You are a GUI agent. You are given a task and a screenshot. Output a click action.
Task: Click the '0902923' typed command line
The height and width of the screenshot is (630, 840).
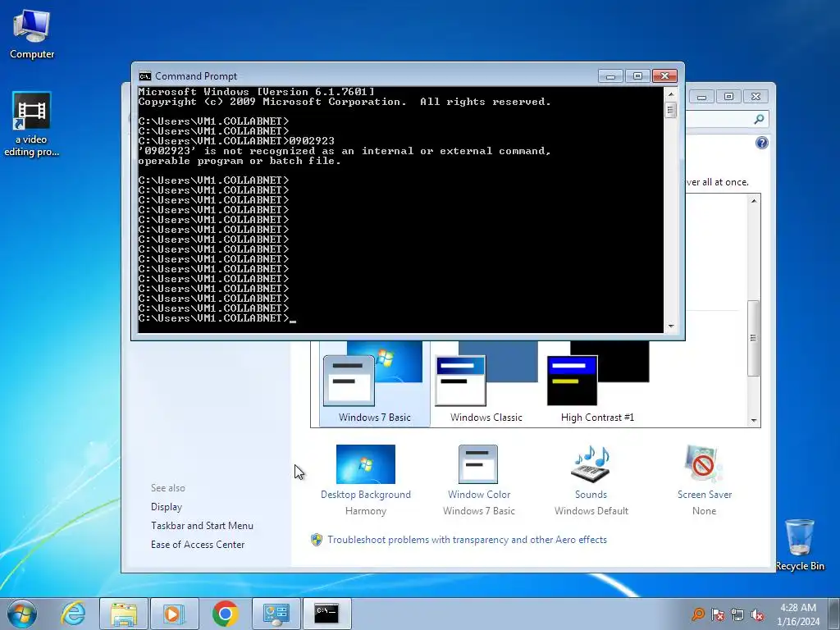coord(236,141)
